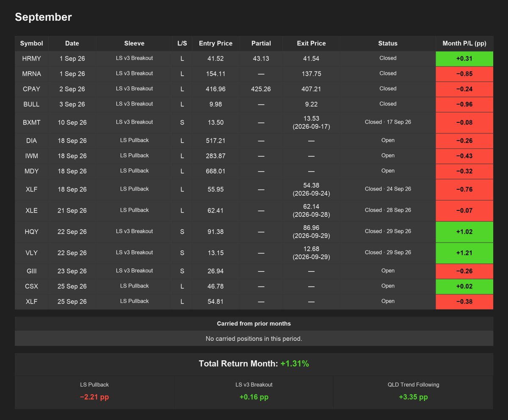Viewport: 508px width, 420px height.
Task: Click the QLD Trend Following +3.35 pp card
Action: point(413,392)
